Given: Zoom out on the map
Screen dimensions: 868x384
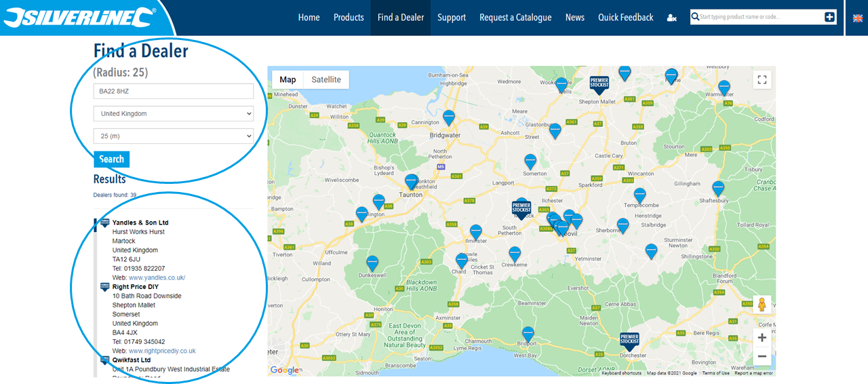Looking at the screenshot, I should 762,356.
